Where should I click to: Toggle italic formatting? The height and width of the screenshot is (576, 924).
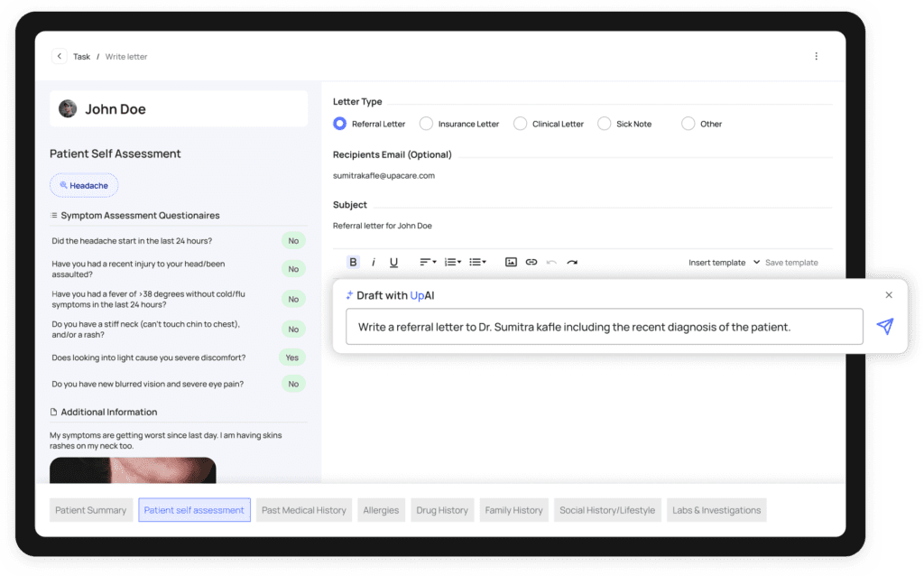coord(374,263)
